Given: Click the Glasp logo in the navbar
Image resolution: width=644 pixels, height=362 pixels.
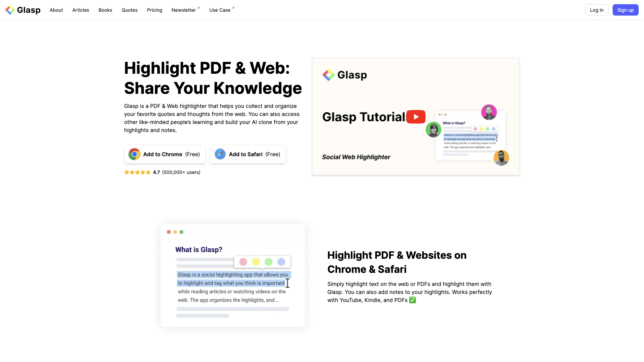Looking at the screenshot, I should pos(23,10).
